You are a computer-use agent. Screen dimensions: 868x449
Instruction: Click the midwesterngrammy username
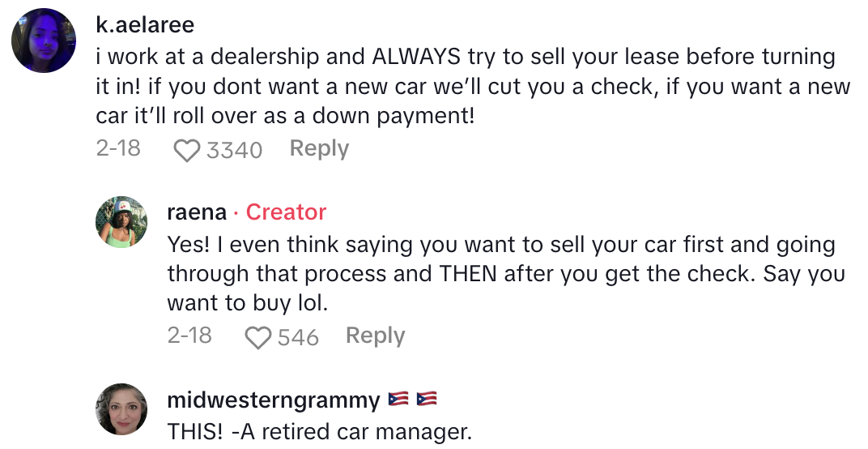click(x=273, y=400)
